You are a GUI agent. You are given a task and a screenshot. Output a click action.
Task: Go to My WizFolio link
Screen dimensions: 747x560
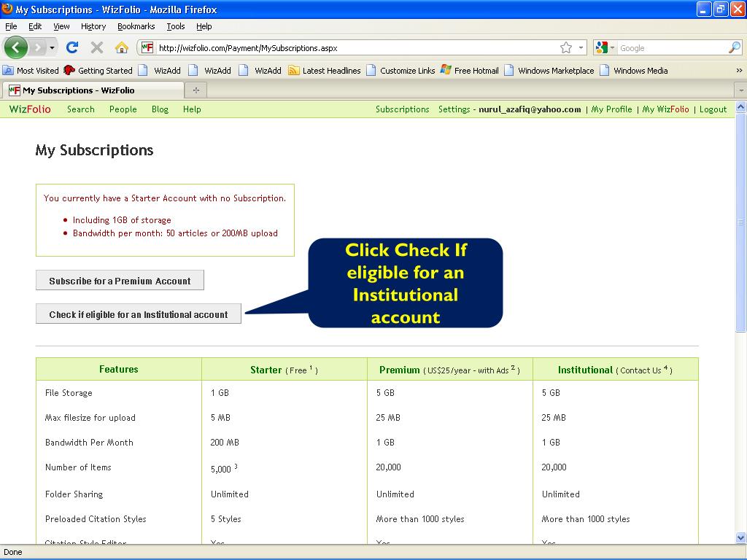pos(665,109)
